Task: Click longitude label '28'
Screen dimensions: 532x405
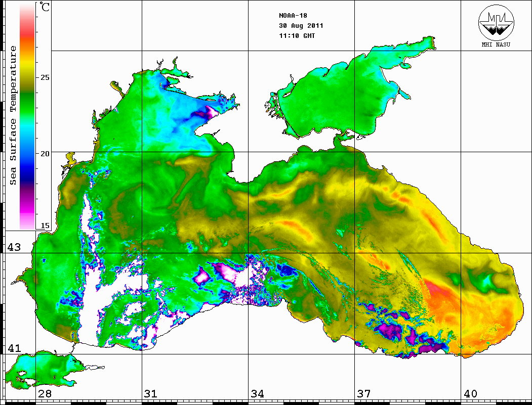Action: click(x=45, y=394)
